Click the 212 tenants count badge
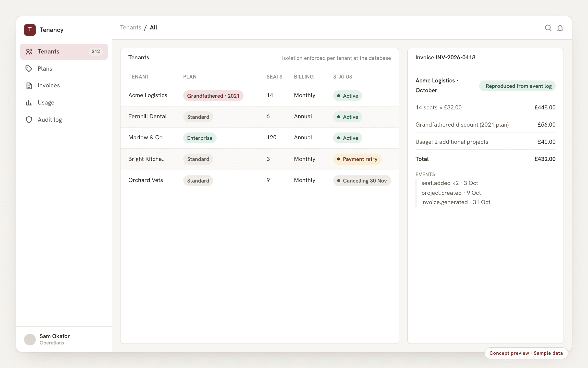The height and width of the screenshot is (368, 588). (96, 52)
